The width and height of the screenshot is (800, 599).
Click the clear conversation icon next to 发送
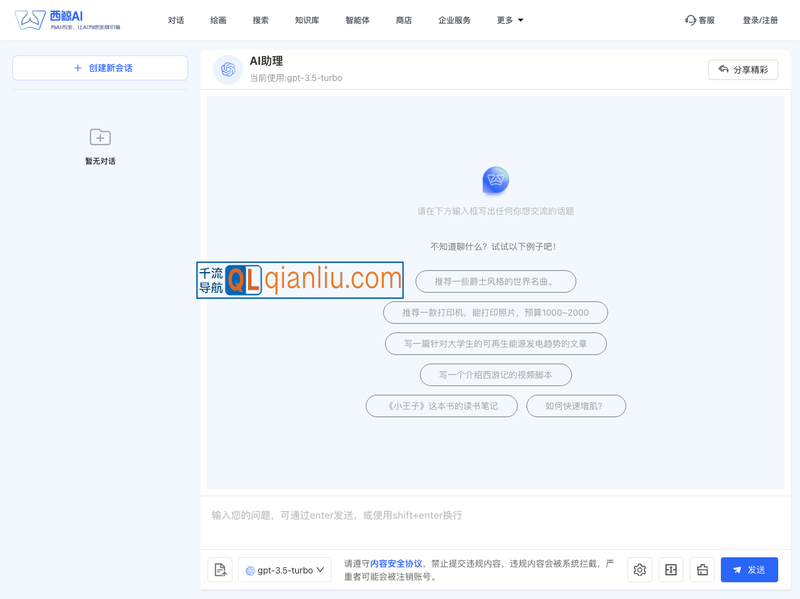(702, 570)
